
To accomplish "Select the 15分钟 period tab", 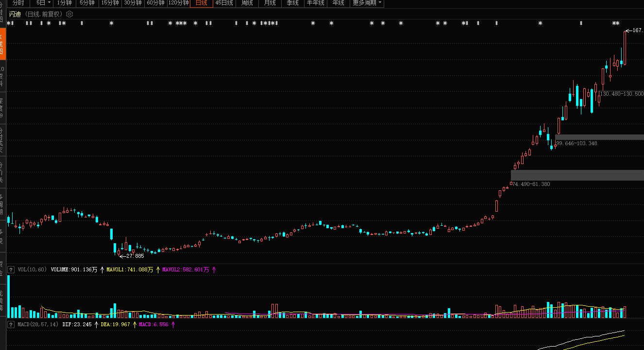I will (110, 3).
